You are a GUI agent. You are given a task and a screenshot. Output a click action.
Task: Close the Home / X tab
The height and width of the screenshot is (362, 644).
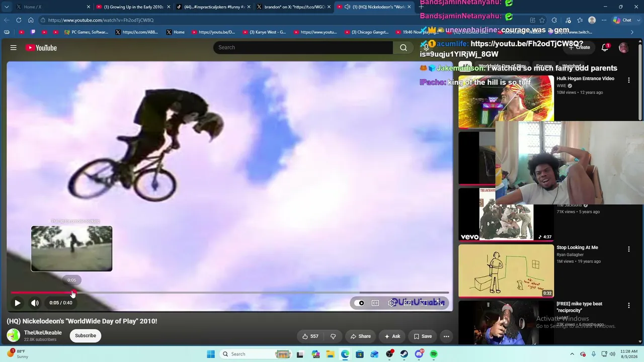(x=89, y=7)
